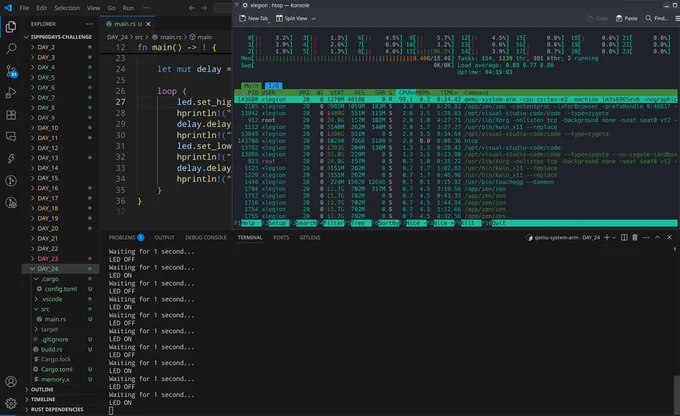Kill the terminal with the trash icon
The width and height of the screenshot is (680, 416).
[x=635, y=237]
